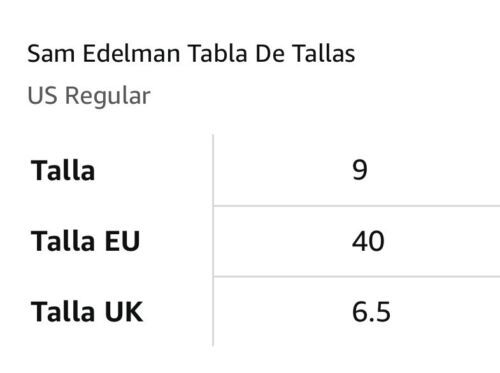Click the 4 digit in the EU size
Screen dimensions: 500x373
coord(360,241)
